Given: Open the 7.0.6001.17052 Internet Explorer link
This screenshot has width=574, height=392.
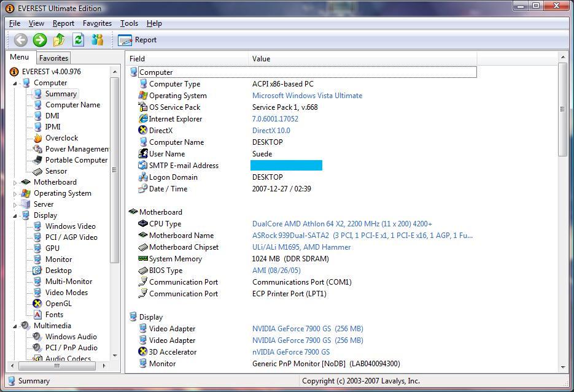Looking at the screenshot, I should point(275,119).
